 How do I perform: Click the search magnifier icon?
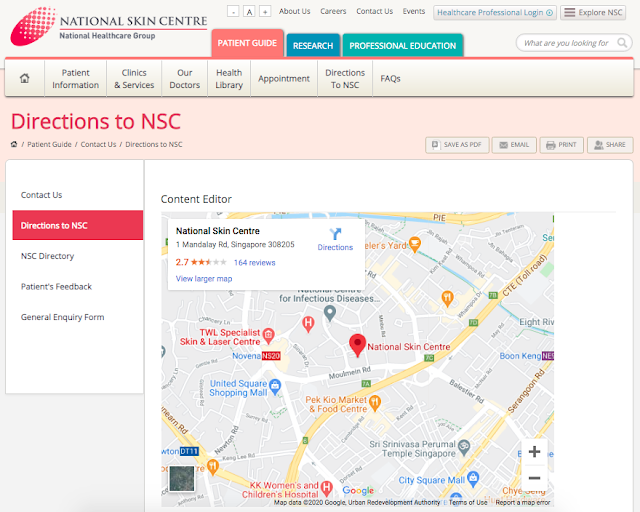click(622, 43)
